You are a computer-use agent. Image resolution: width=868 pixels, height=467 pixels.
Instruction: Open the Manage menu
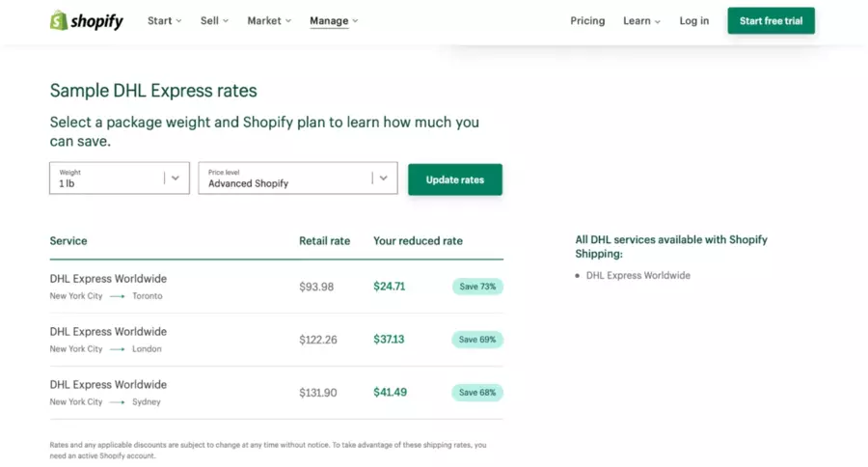(x=334, y=20)
